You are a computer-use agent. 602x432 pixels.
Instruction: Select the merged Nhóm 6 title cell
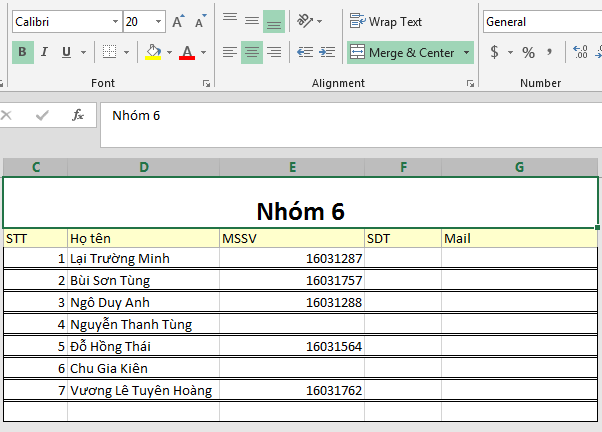click(301, 203)
